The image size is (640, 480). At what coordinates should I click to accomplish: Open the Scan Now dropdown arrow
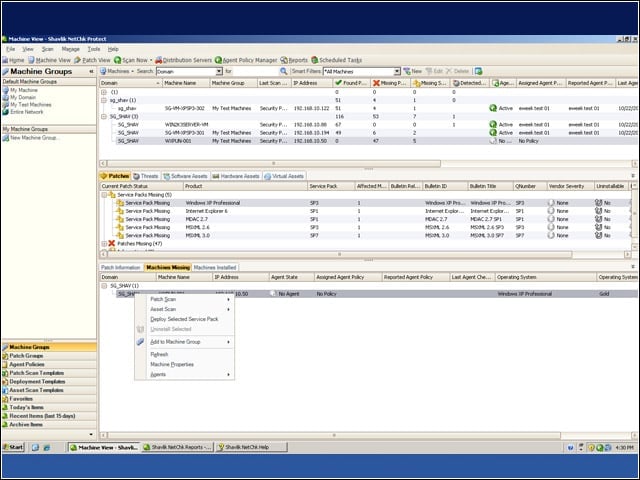151,60
